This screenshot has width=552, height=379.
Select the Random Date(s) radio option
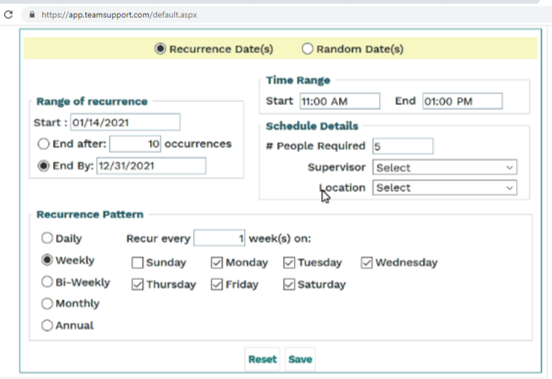click(307, 49)
